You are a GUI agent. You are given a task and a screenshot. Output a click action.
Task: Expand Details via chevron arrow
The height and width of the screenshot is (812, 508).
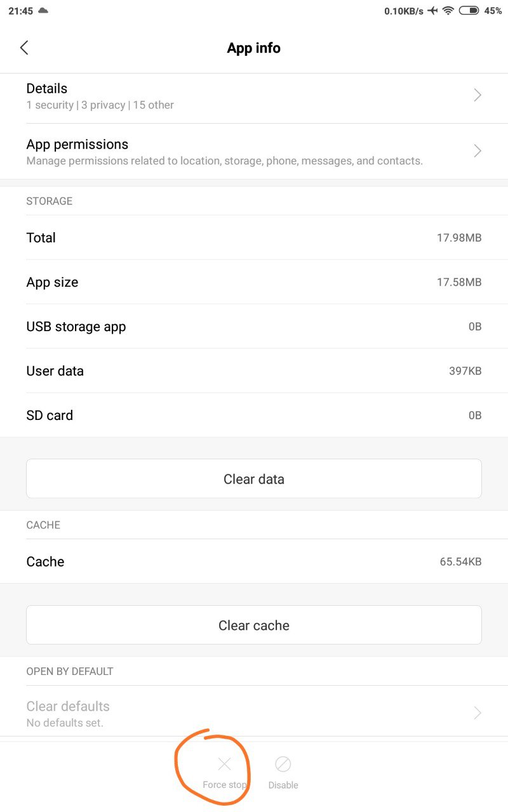(478, 95)
